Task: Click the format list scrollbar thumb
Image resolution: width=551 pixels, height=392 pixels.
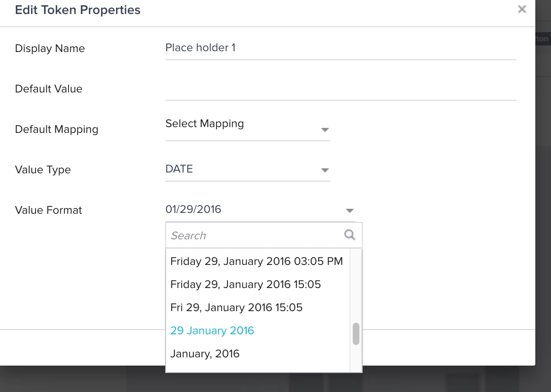Action: [356, 333]
